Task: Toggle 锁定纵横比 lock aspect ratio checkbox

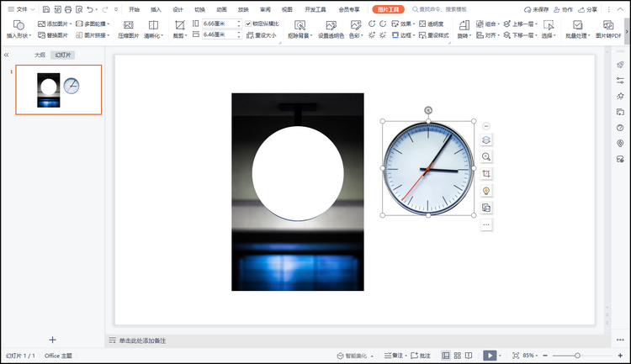Action: 248,24
